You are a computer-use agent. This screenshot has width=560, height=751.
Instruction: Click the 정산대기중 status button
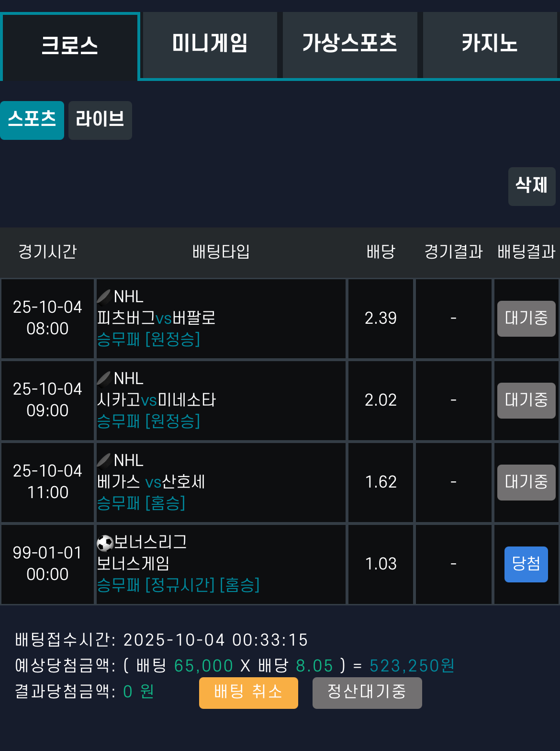click(367, 693)
